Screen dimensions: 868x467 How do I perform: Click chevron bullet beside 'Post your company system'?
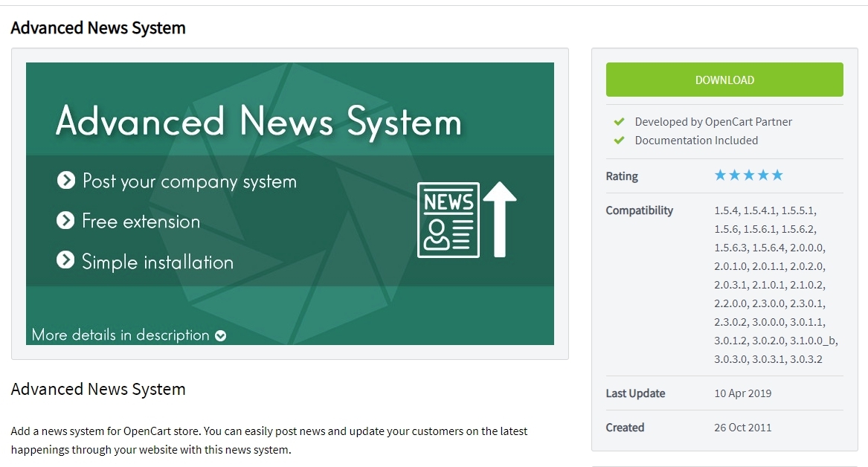(66, 180)
